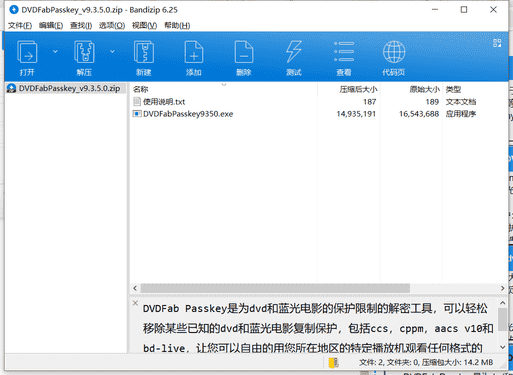Expand the dropdown arrow beside 打开

click(55, 51)
